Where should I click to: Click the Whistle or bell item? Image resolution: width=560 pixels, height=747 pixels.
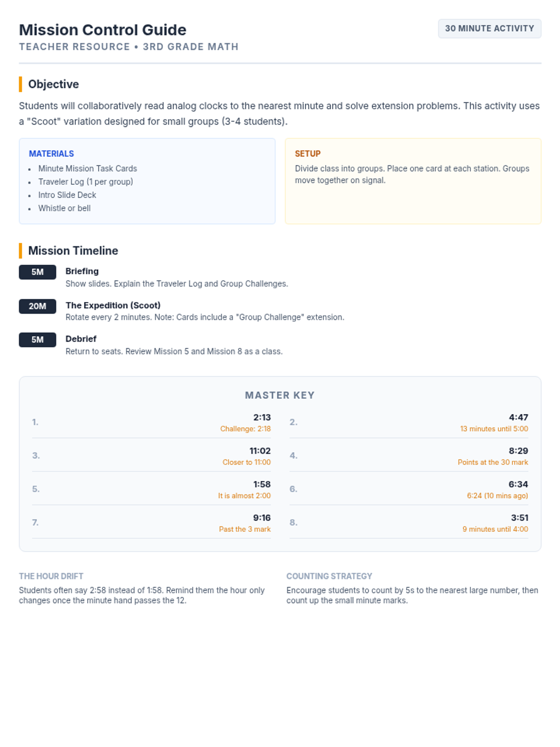[64, 208]
